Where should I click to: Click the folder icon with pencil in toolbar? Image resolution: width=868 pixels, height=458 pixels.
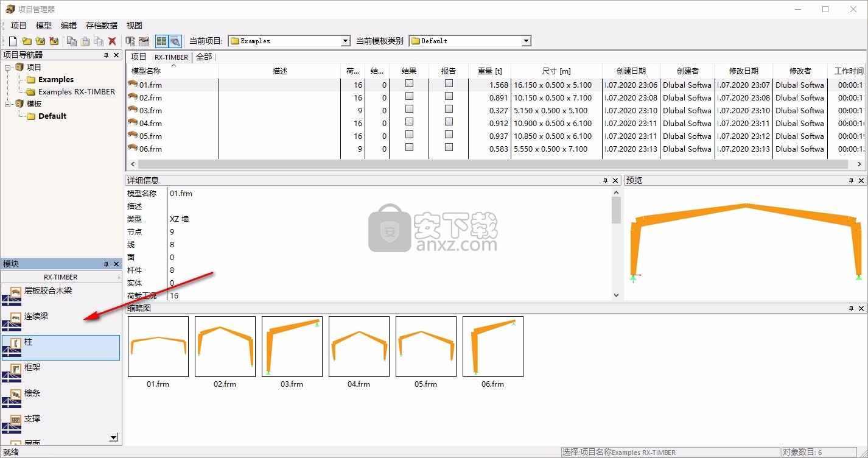[40, 41]
